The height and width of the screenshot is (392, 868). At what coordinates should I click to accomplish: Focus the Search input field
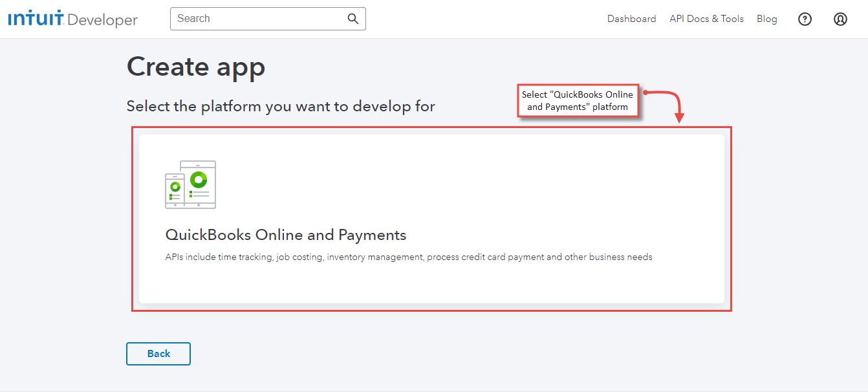tap(268, 19)
